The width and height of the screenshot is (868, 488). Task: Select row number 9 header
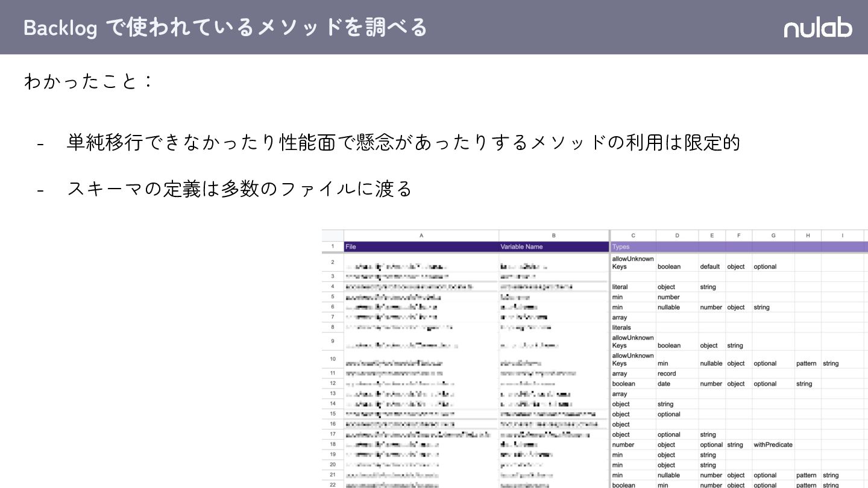[333, 341]
